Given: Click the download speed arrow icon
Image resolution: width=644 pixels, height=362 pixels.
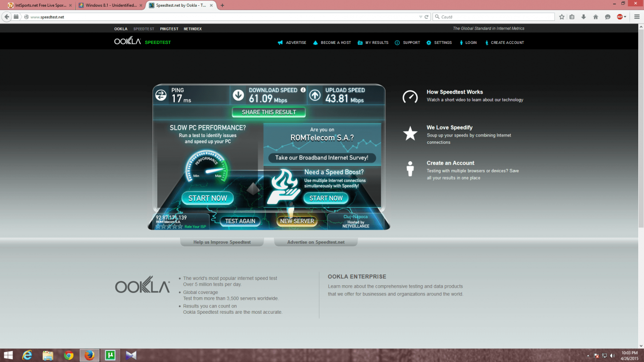Looking at the screenshot, I should [x=238, y=96].
